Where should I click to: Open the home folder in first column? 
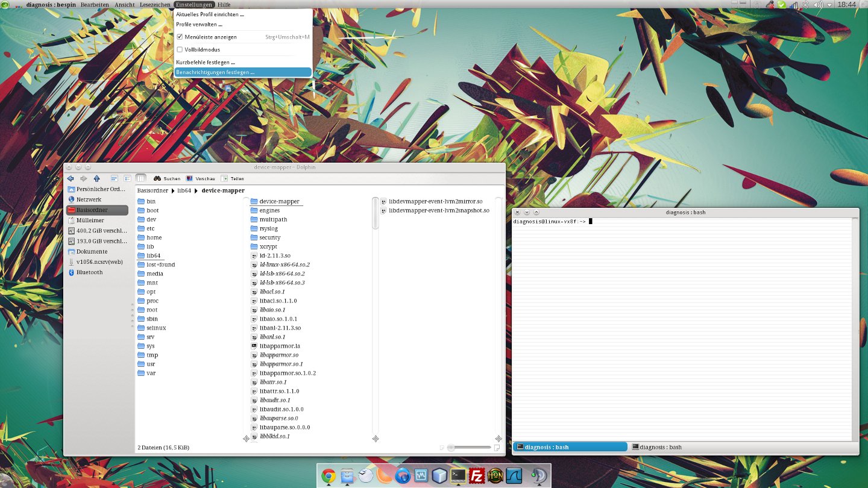149,237
